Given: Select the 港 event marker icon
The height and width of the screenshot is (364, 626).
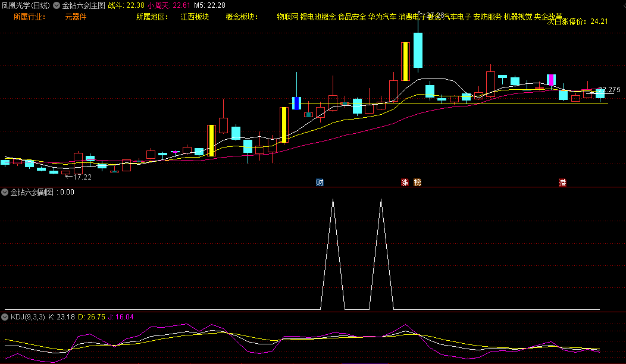Looking at the screenshot, I should 562,183.
